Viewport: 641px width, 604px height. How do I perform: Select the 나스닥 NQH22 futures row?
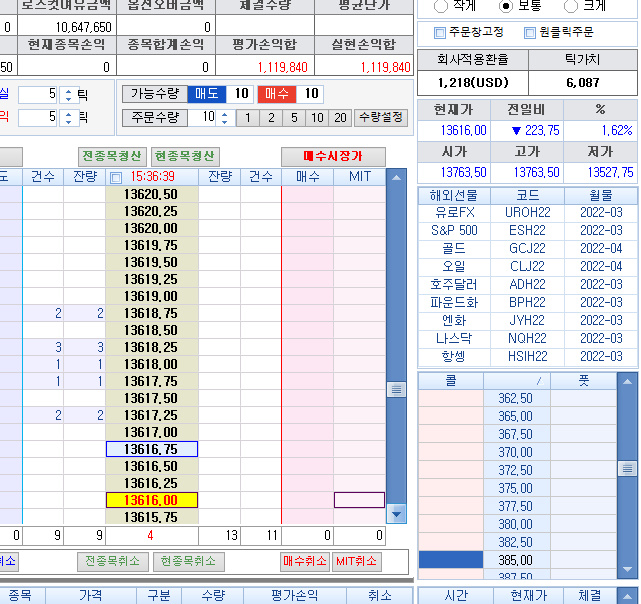pos(527,339)
